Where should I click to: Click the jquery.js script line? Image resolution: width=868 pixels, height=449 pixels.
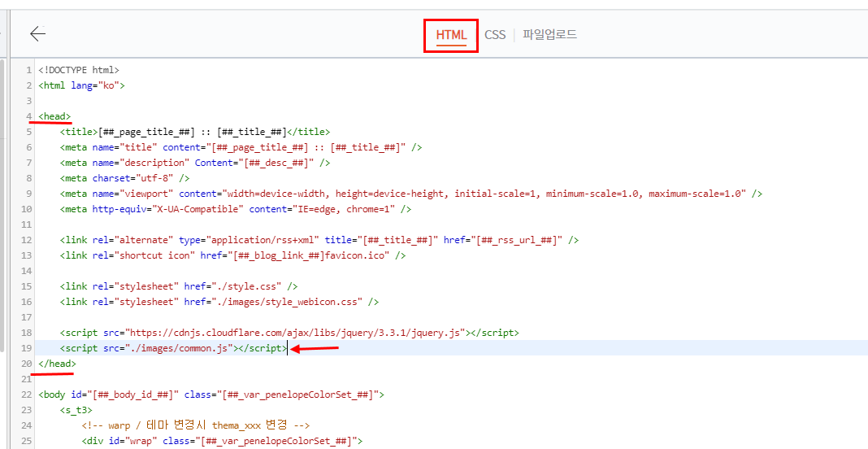click(289, 333)
